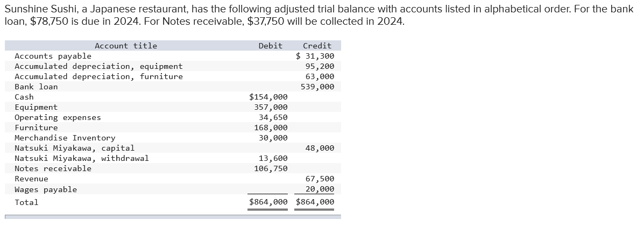
Task: Select the Accumulated depreciation, equipment row
Action: (173, 66)
